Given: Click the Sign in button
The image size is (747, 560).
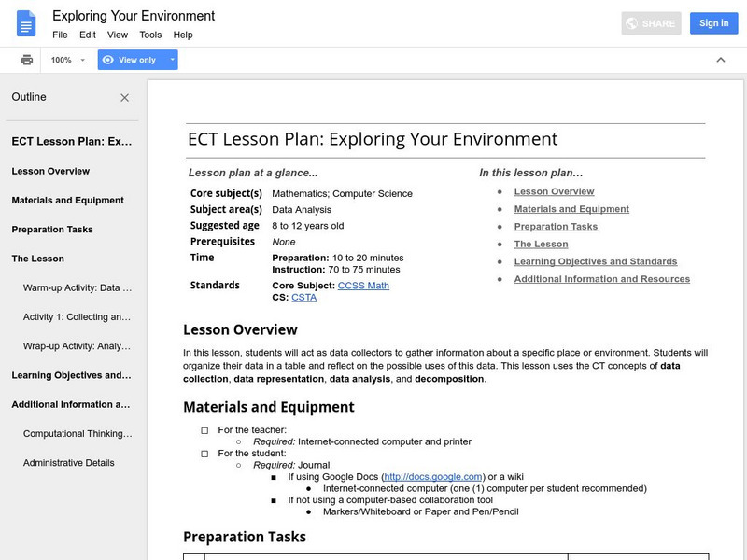Looking at the screenshot, I should (x=713, y=23).
